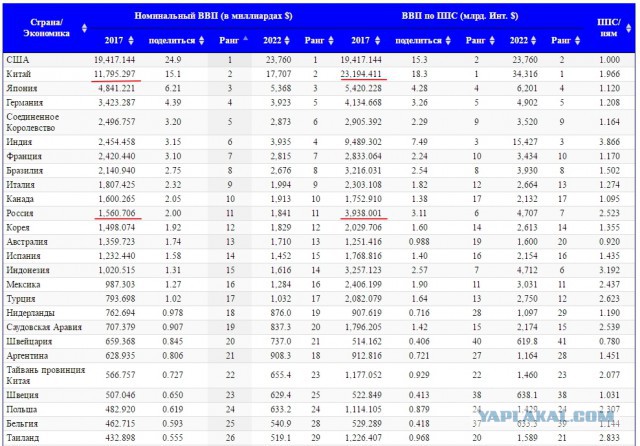Sort by PPP 2017 Ранг column arrows

[492, 40]
